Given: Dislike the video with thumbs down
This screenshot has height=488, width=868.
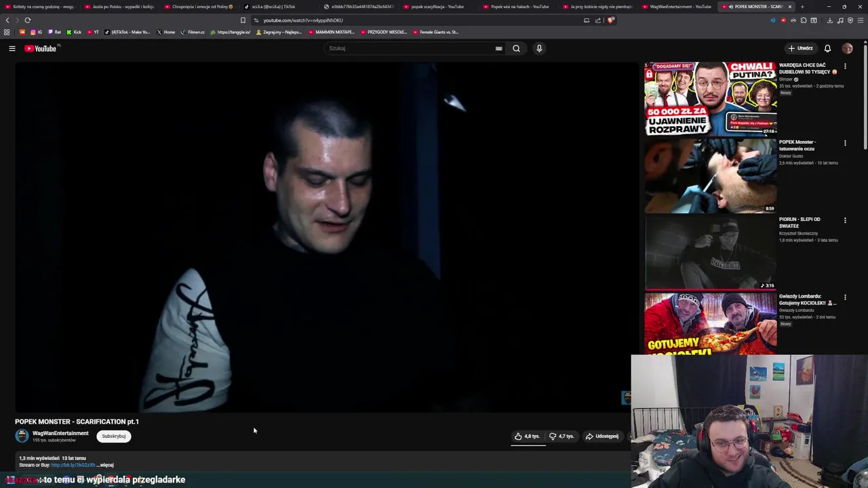Looking at the screenshot, I should pos(561,436).
